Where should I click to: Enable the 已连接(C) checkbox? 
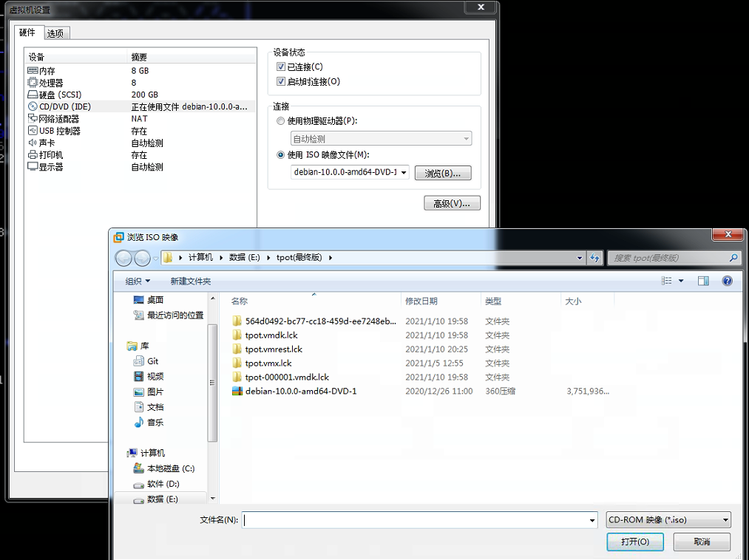pos(280,66)
